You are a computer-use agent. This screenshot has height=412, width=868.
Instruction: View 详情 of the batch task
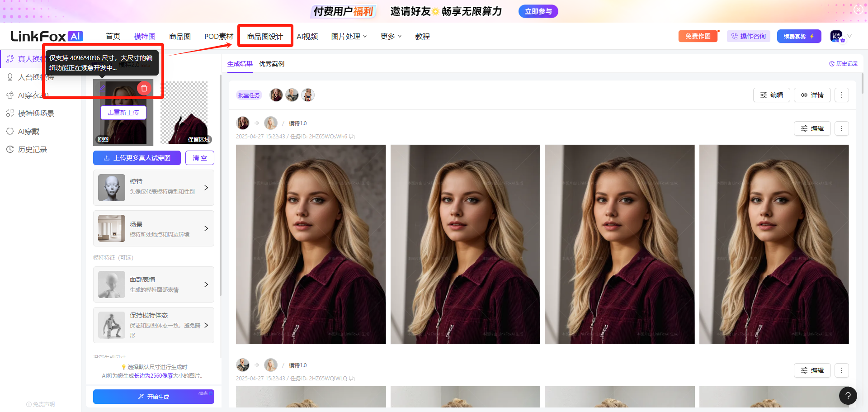812,95
